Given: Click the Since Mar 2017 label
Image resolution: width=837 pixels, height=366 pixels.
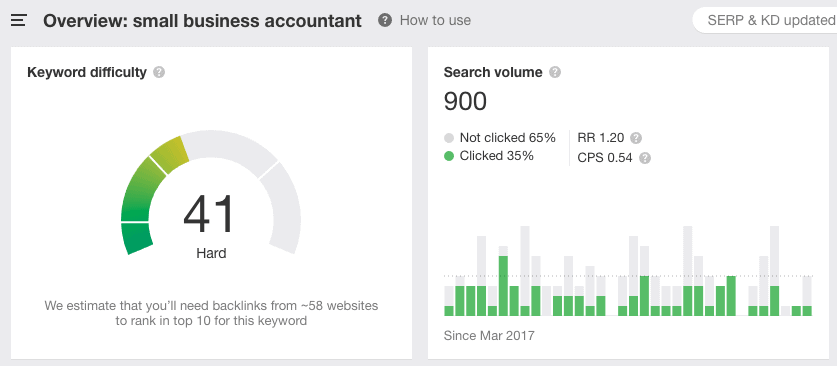Looking at the screenshot, I should click(489, 336).
